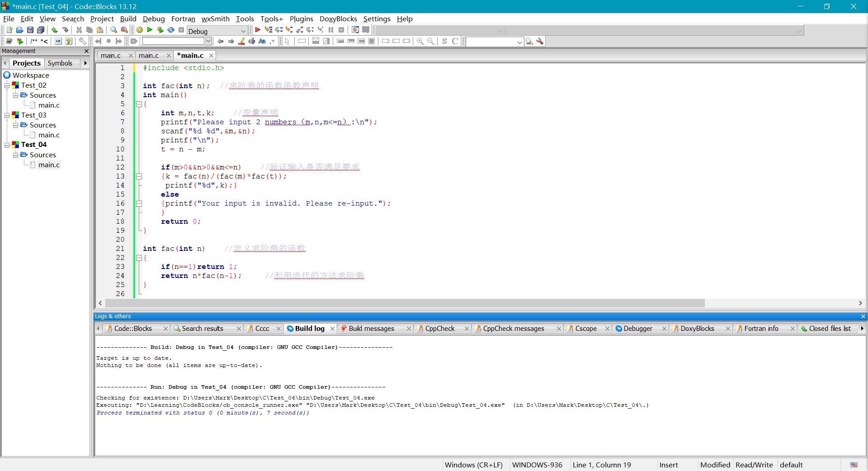The image size is (868, 471).
Task: Collapse the Test_02 project node
Action: (7, 85)
